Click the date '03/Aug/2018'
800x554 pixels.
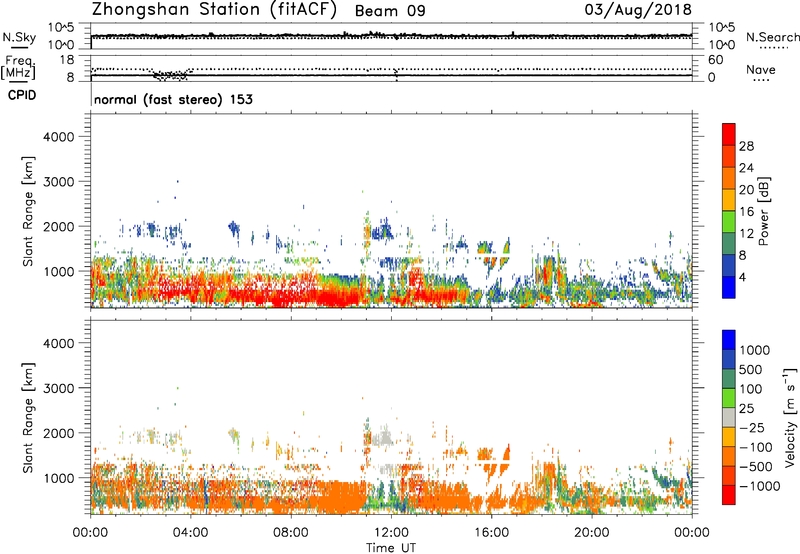(x=638, y=10)
